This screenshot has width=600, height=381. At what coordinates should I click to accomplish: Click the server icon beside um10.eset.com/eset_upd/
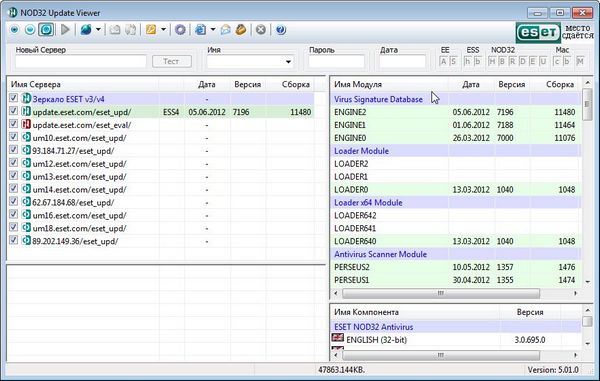click(x=26, y=137)
